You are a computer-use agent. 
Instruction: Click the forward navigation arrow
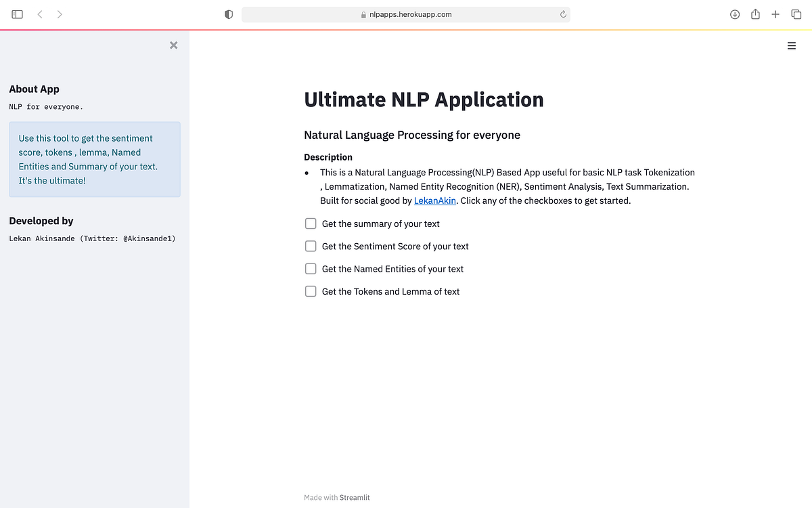point(60,14)
